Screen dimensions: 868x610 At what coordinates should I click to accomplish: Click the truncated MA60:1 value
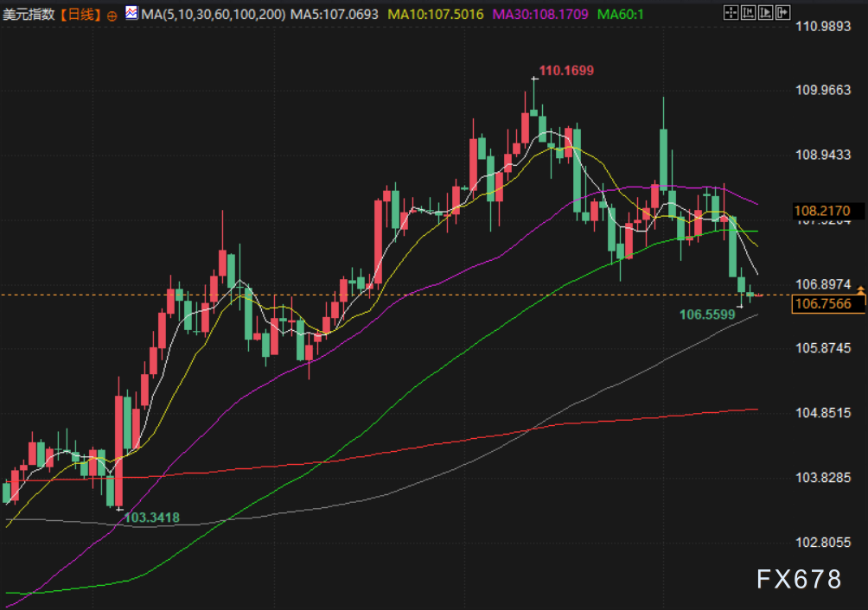pyautogui.click(x=621, y=15)
